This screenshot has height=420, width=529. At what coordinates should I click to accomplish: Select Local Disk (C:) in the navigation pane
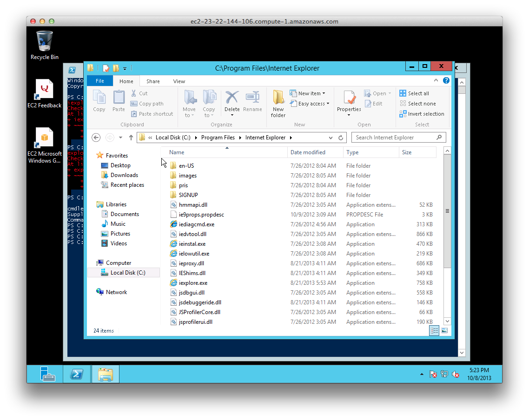tap(124, 272)
